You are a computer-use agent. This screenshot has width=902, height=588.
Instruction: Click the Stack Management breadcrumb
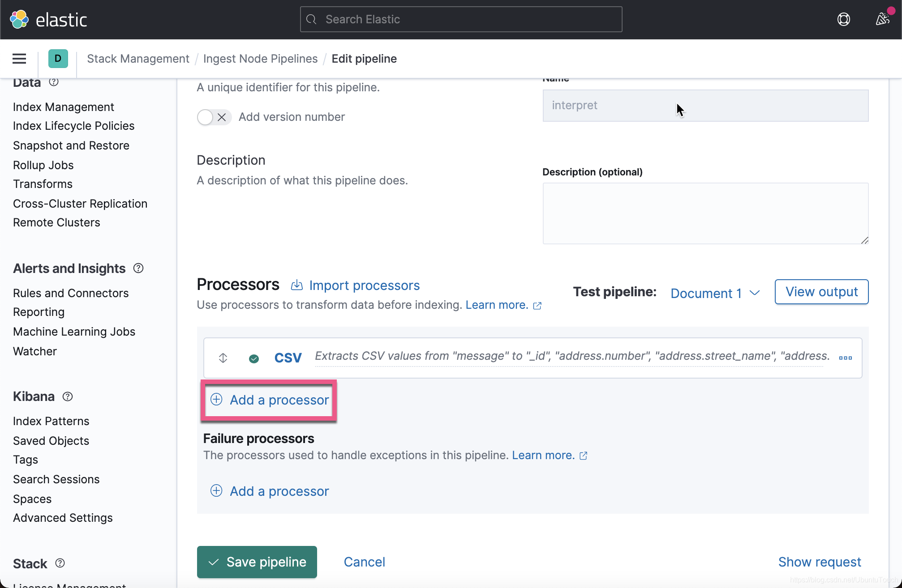pos(138,59)
